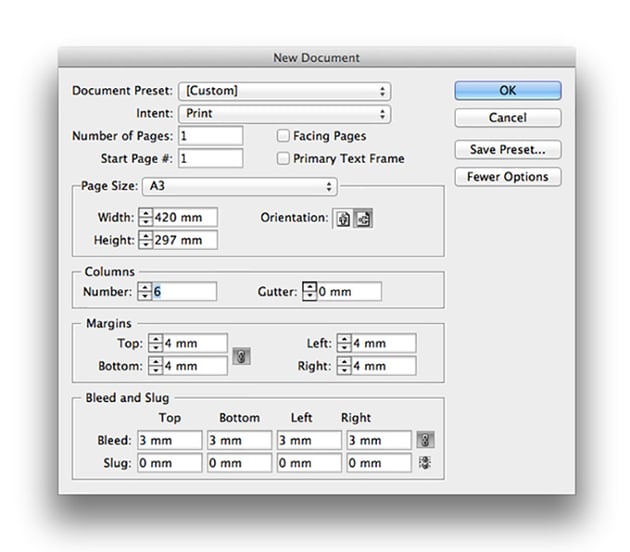The height and width of the screenshot is (552, 630).
Task: Enable Facing Pages checkbox
Action: 283,136
